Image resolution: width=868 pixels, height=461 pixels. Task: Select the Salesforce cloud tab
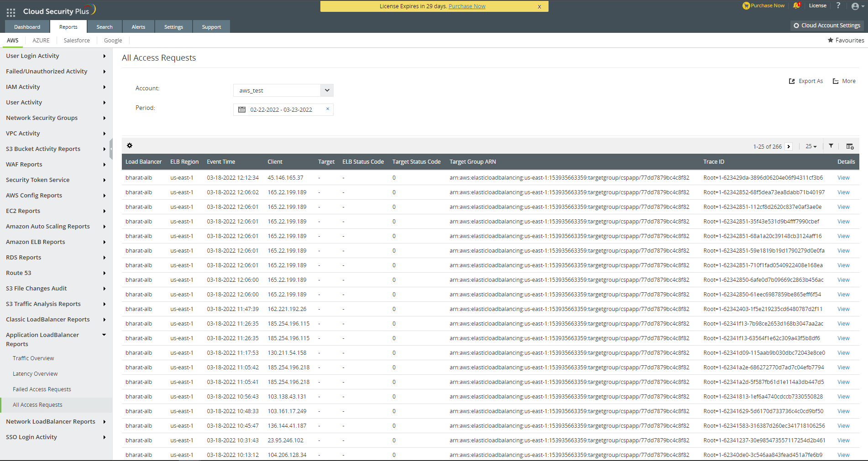(x=77, y=40)
